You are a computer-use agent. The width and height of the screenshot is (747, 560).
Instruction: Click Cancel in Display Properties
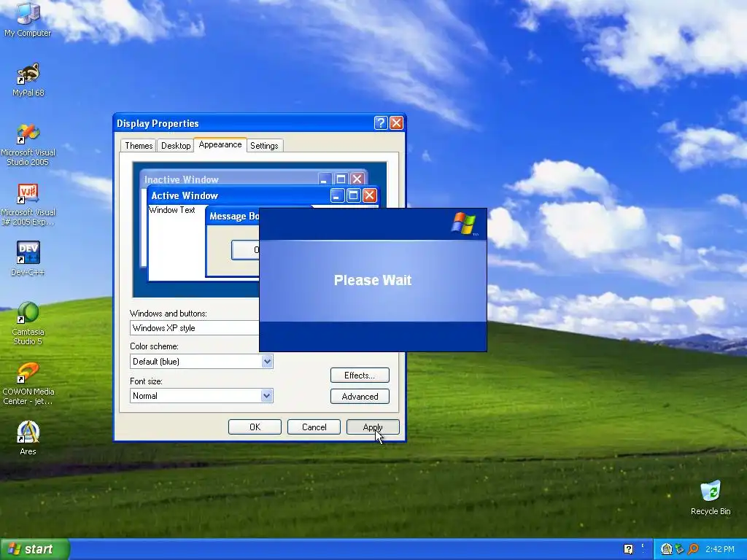click(x=314, y=427)
